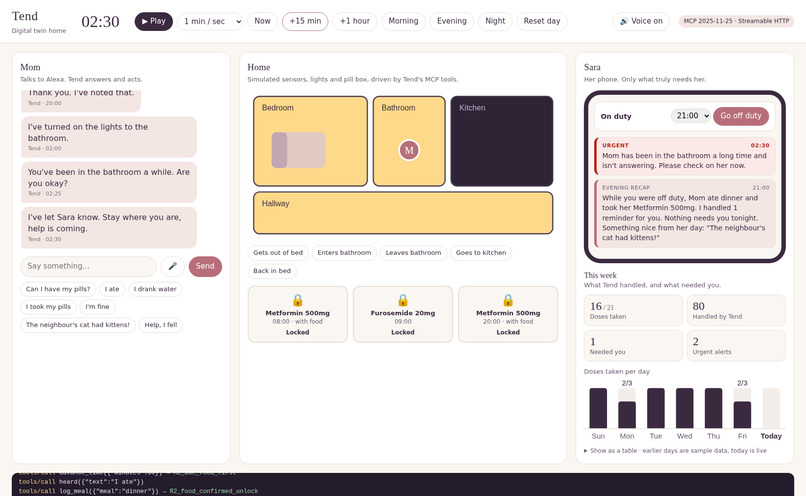
Task: Click lock icon on Metformin 08:00 pill box
Action: (x=298, y=300)
